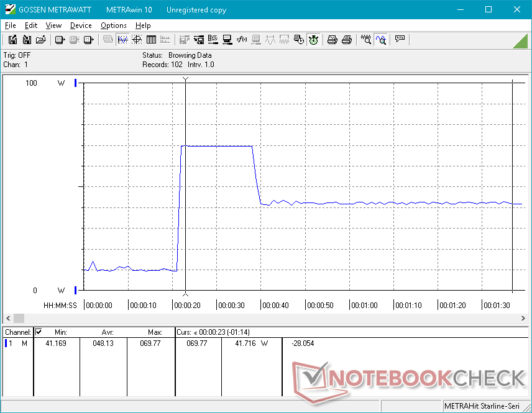This screenshot has width=532, height=413.
Task: Open file using the folder icon
Action: 41,40
